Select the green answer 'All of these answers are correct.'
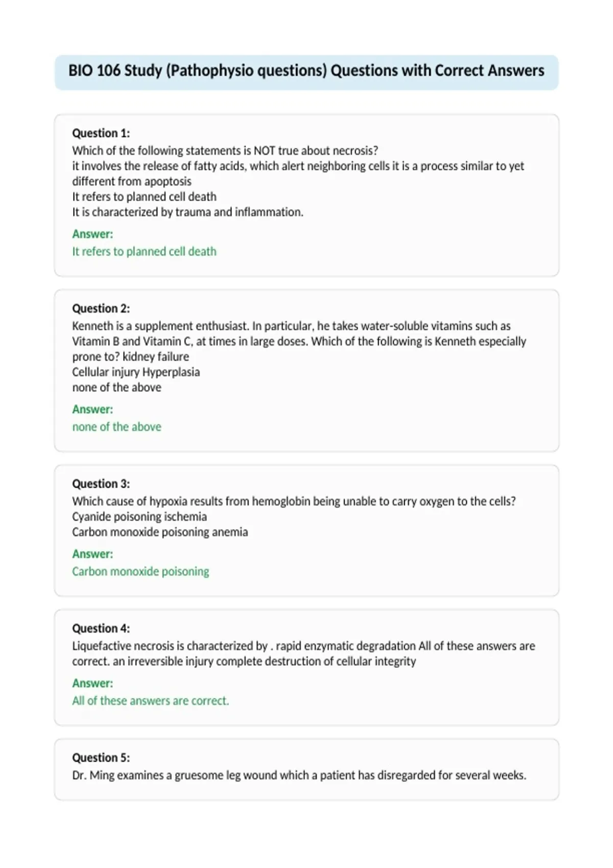Viewport: 613px width, 868px height. [x=151, y=701]
